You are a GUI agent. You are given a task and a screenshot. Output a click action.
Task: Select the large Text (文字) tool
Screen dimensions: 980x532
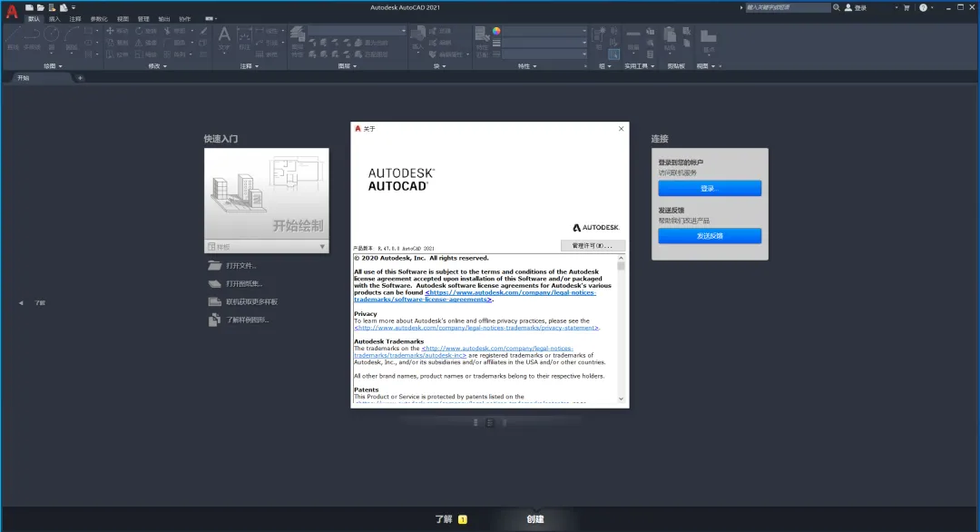224,39
